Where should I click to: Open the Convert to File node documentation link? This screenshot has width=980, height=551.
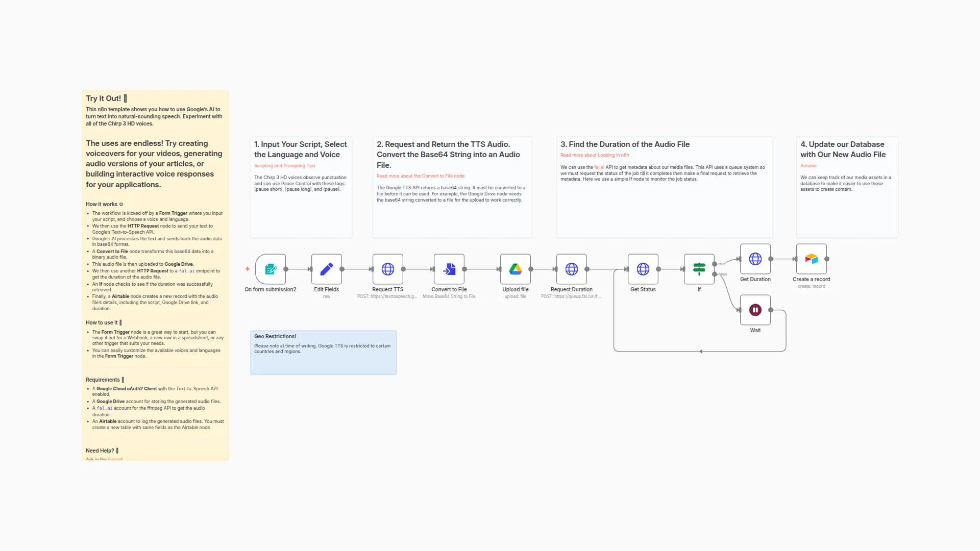click(x=421, y=176)
